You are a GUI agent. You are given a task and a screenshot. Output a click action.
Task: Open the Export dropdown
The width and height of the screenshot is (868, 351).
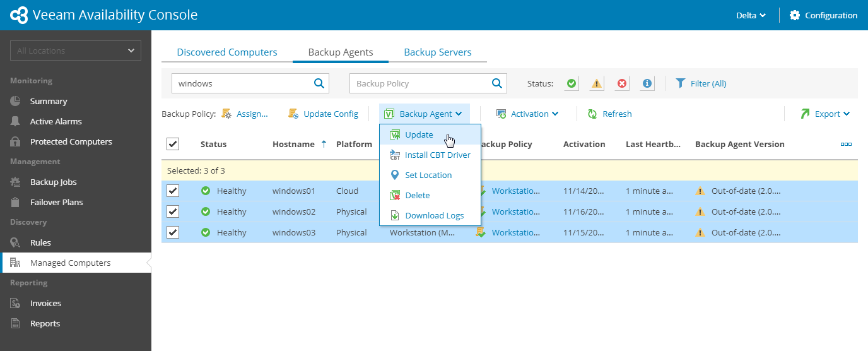coord(826,114)
